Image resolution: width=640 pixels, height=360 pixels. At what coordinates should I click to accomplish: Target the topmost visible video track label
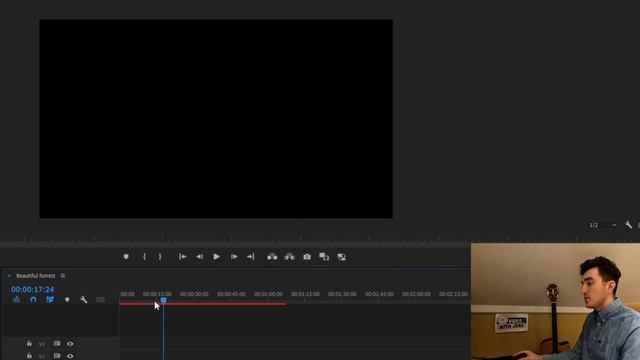coord(42,344)
